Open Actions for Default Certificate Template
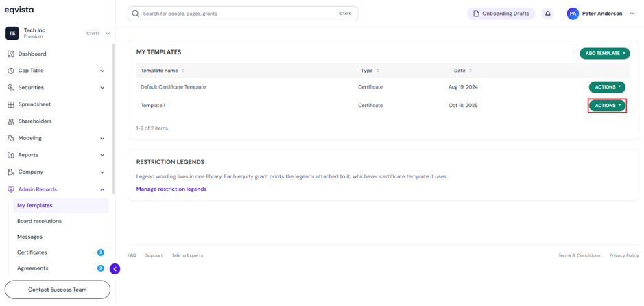 click(x=607, y=87)
